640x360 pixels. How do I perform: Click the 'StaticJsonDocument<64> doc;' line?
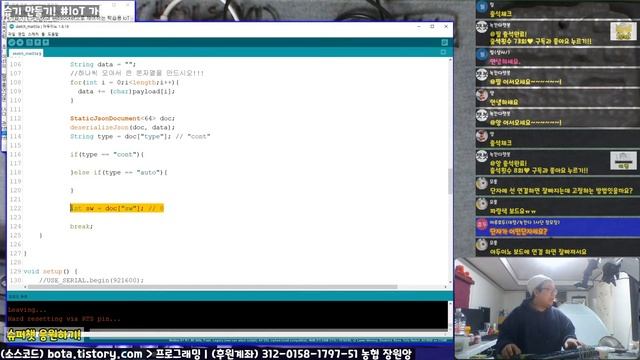[122, 118]
